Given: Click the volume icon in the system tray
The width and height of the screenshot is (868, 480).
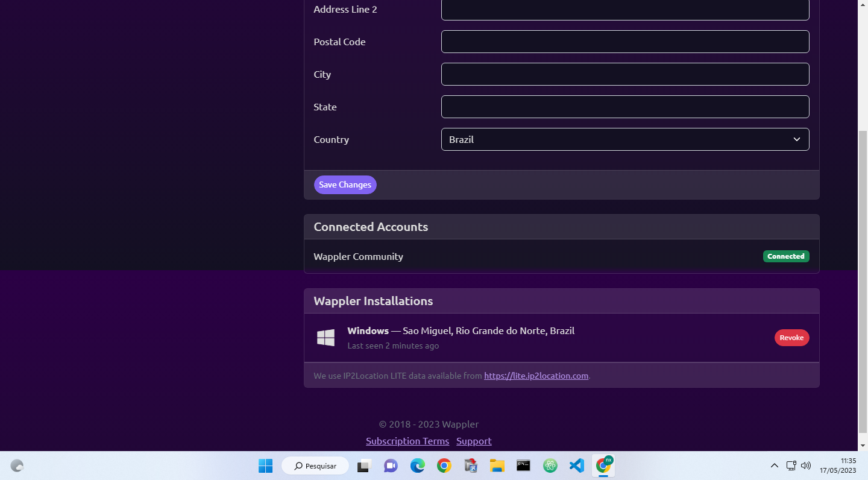Looking at the screenshot, I should click(x=806, y=465).
